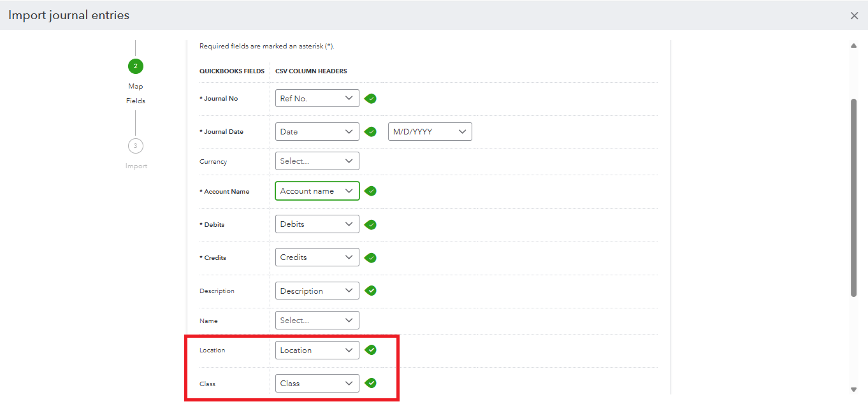Click the green checkmark next to Location
The width and height of the screenshot is (868, 404).
tap(370, 350)
